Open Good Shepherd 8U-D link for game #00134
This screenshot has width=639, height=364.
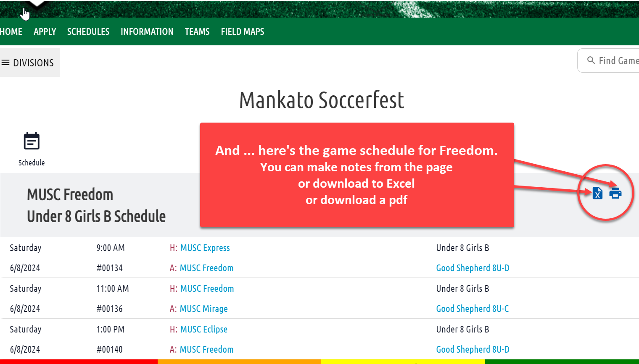[473, 268]
